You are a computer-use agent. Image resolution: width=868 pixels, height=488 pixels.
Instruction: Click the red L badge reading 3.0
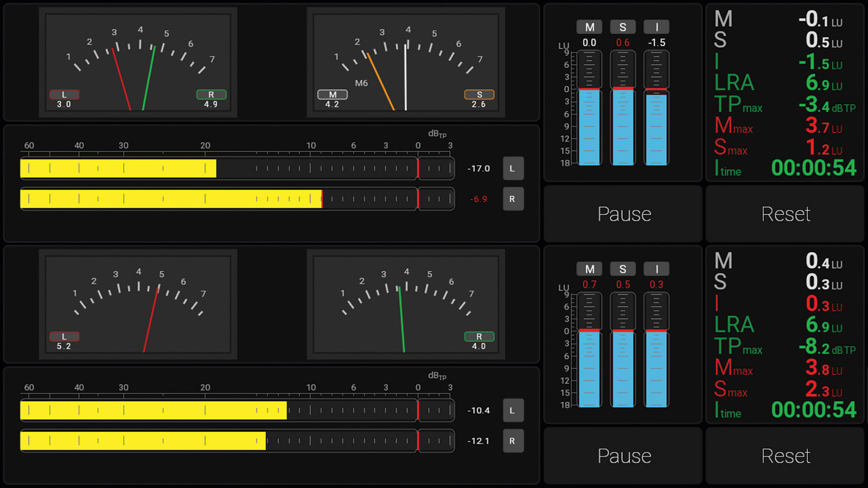[65, 95]
